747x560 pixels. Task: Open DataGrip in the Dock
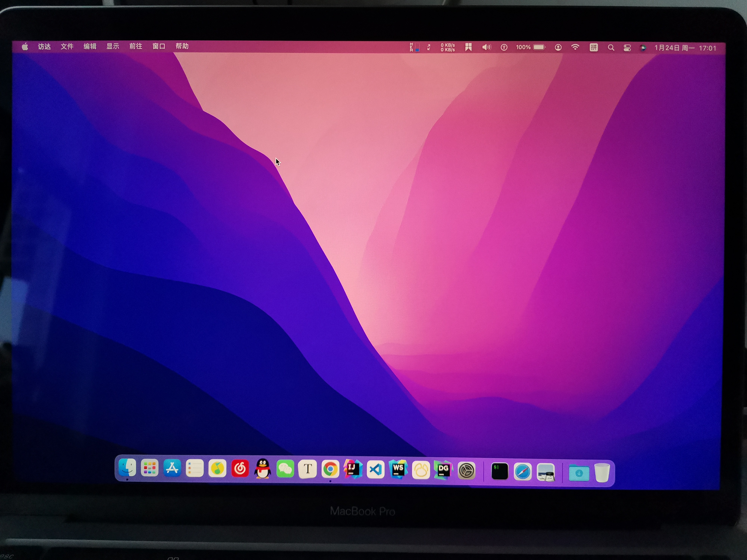[x=443, y=470]
